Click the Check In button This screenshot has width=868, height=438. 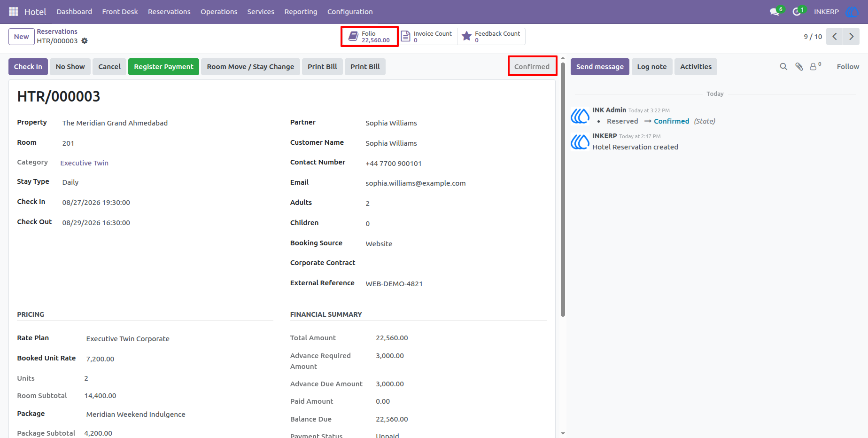(x=28, y=67)
